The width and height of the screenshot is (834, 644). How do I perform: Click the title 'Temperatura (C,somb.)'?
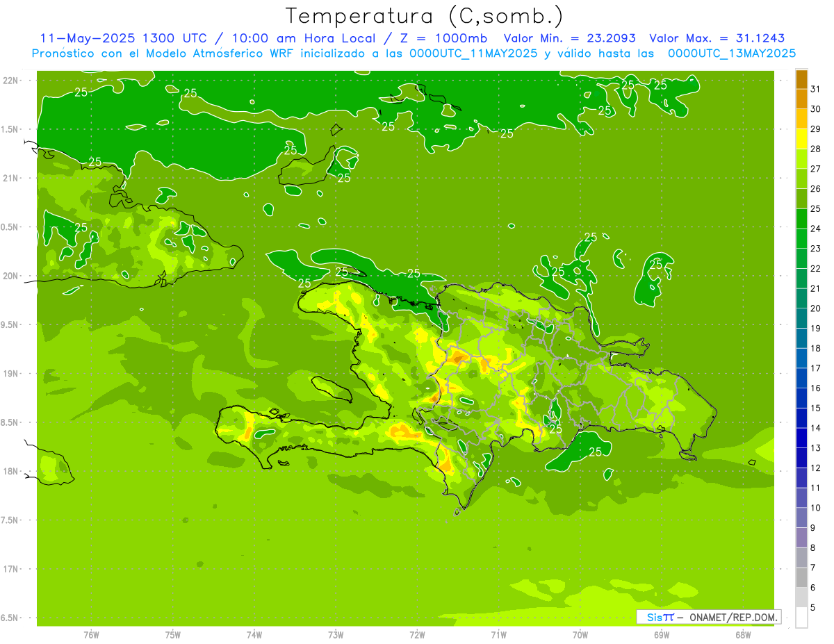423,16
